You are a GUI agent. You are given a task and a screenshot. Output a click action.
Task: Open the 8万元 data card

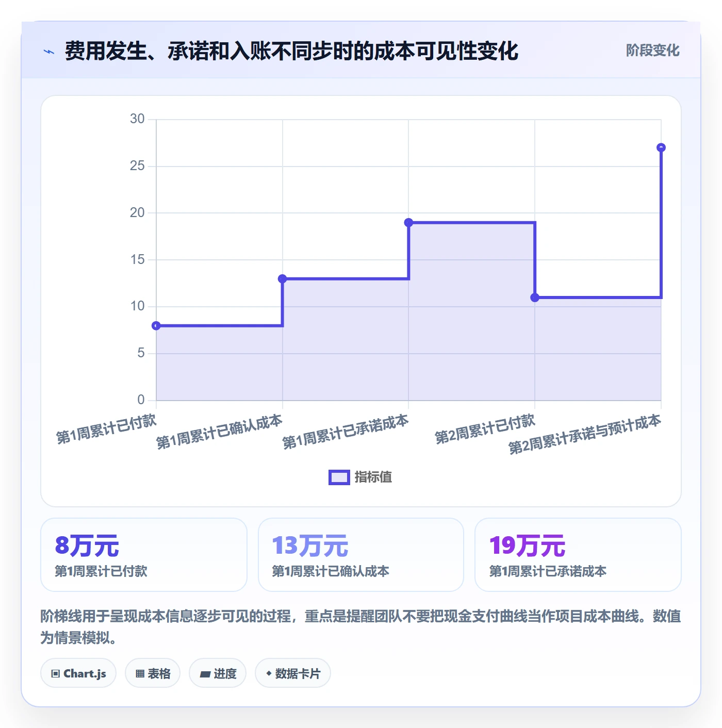click(x=144, y=555)
